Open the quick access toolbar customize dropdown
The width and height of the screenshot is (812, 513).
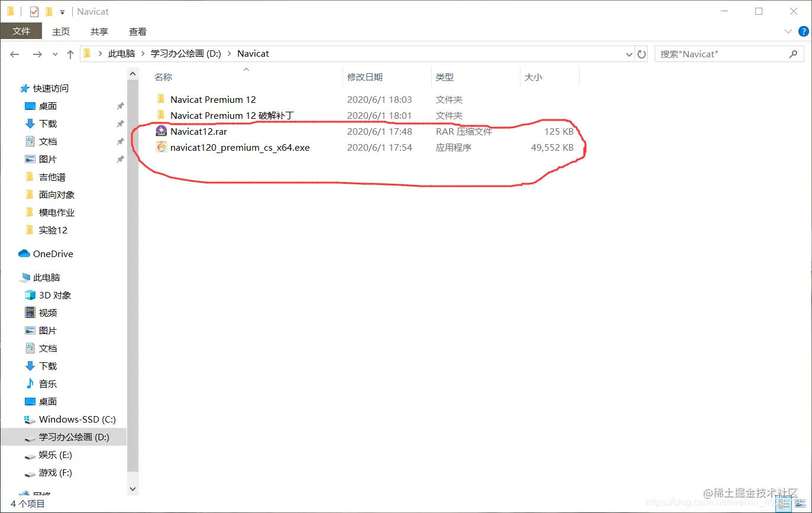(62, 12)
